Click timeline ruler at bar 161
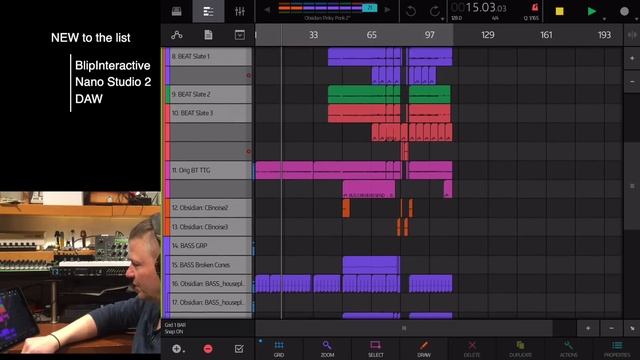640x360 pixels. (x=546, y=35)
